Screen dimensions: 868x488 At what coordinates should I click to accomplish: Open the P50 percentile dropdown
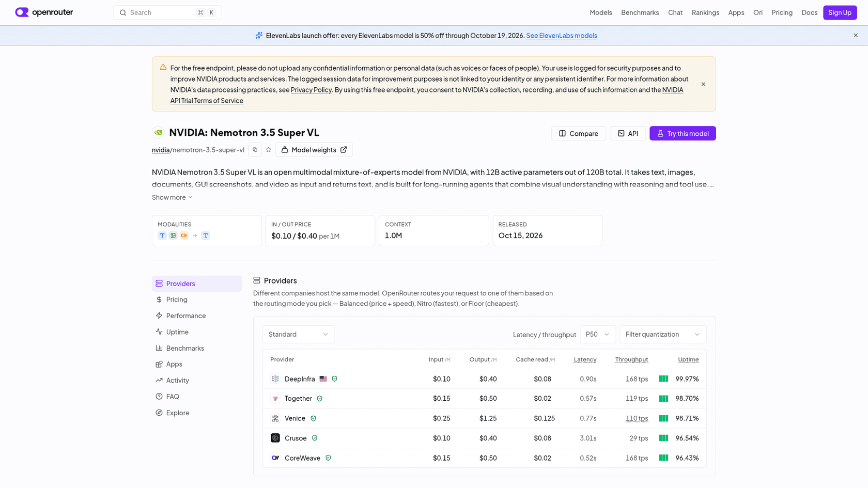(598, 335)
